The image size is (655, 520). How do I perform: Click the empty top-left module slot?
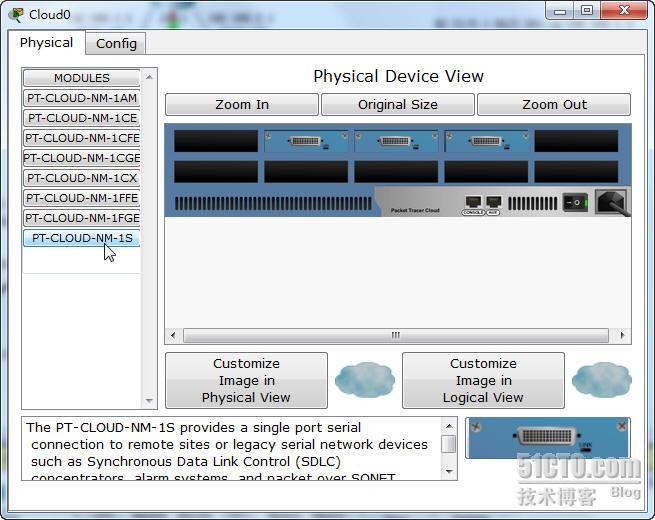pos(216,141)
